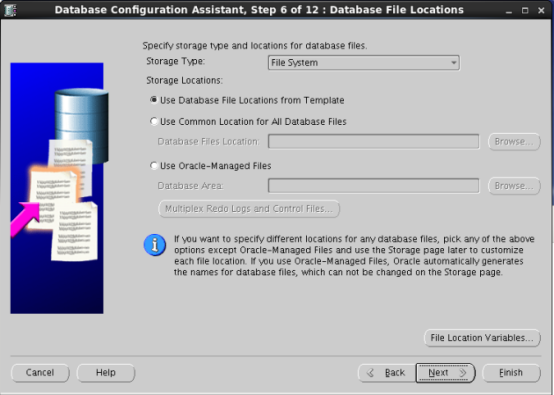Cancel the Database Configuration Assistant

click(40, 373)
